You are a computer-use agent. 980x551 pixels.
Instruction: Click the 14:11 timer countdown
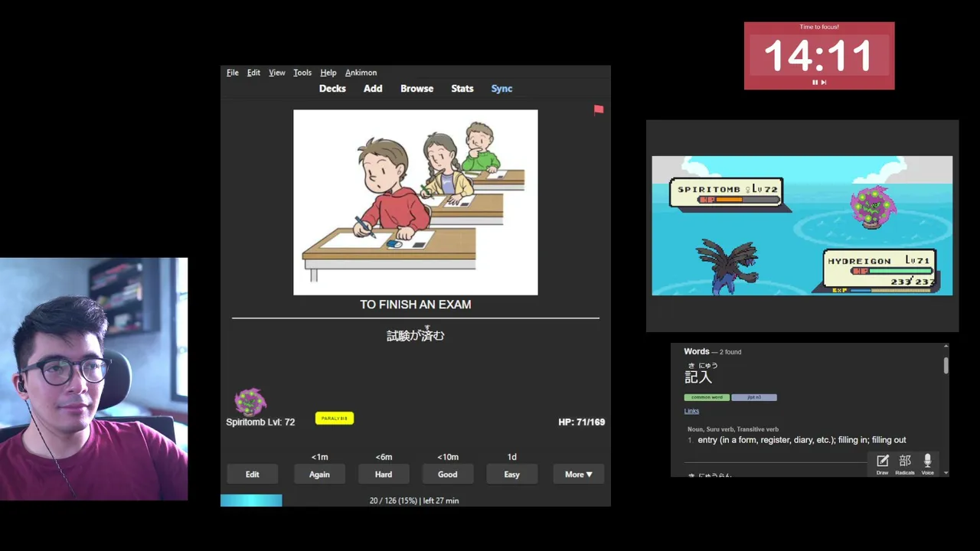pyautogui.click(x=818, y=56)
